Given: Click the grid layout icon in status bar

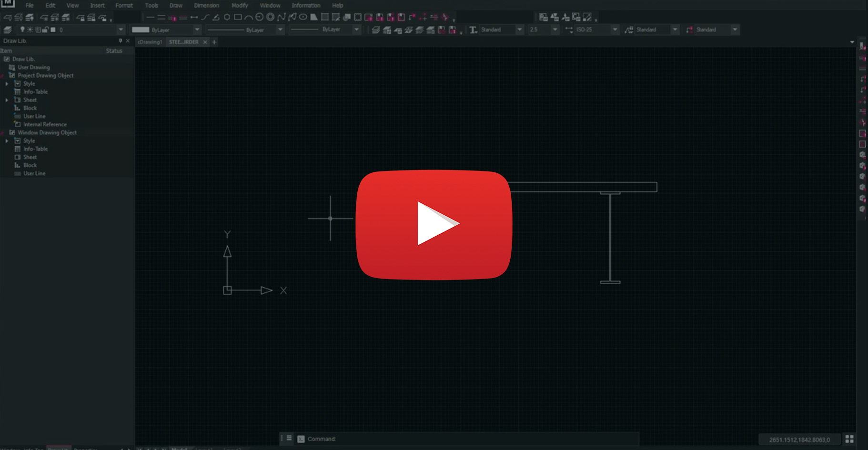Looking at the screenshot, I should (x=849, y=439).
